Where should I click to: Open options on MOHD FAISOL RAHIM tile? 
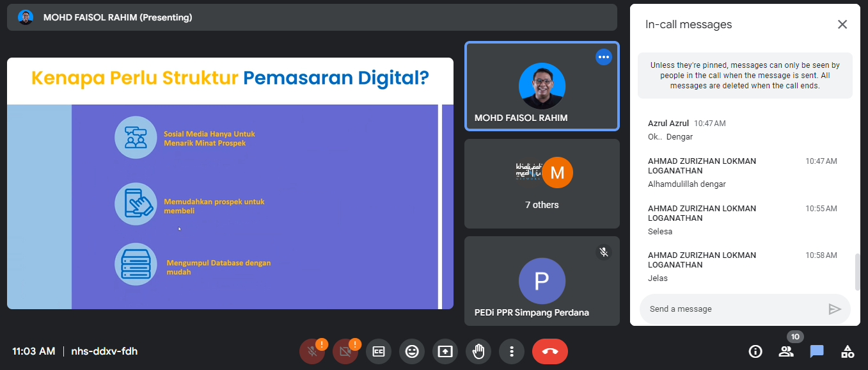[x=604, y=57]
